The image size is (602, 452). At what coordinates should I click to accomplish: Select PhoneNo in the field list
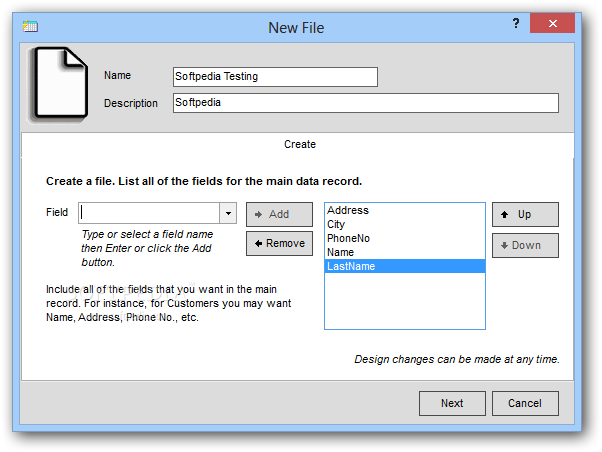pyautogui.click(x=405, y=238)
